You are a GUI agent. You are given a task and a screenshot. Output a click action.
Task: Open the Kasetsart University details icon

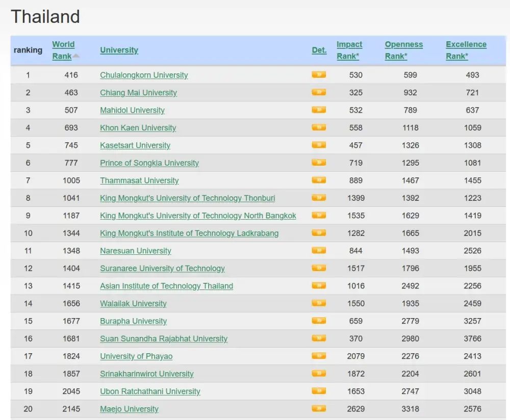[319, 145]
